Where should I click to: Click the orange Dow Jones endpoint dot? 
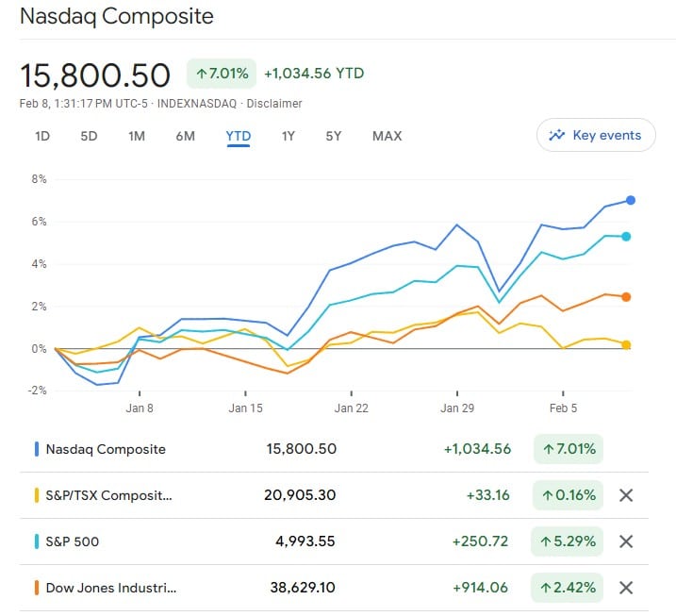point(626,297)
